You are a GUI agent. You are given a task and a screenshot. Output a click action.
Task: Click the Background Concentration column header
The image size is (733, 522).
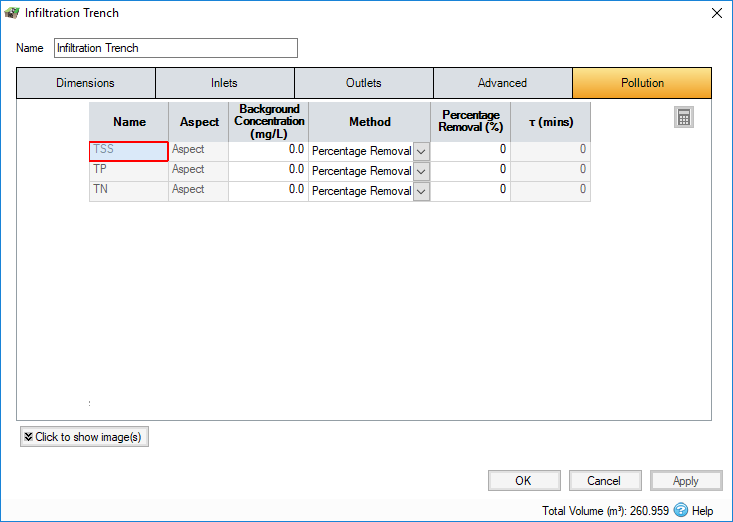[269, 122]
